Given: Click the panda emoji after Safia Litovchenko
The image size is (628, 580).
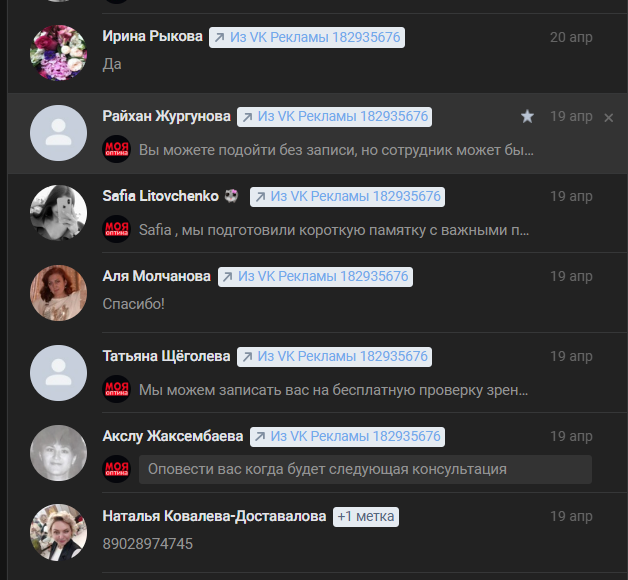Looking at the screenshot, I should point(231,196).
